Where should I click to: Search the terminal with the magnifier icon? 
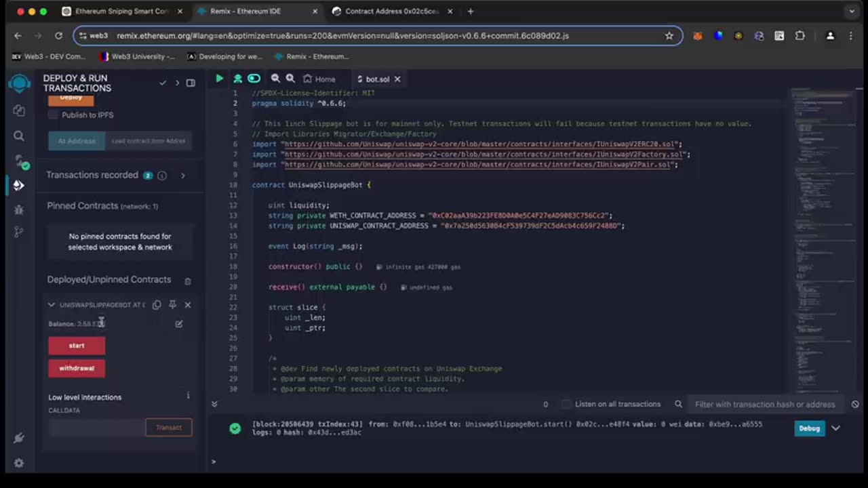[678, 404]
